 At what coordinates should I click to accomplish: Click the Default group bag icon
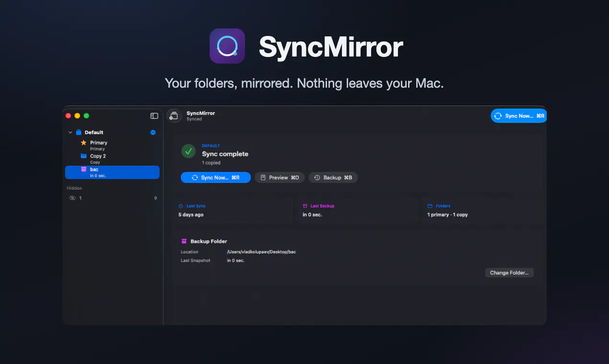[79, 132]
